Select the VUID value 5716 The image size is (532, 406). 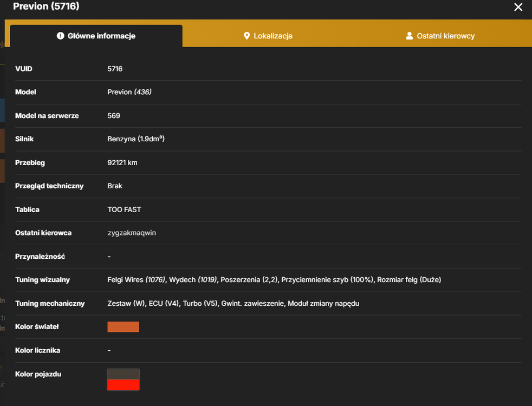click(115, 69)
